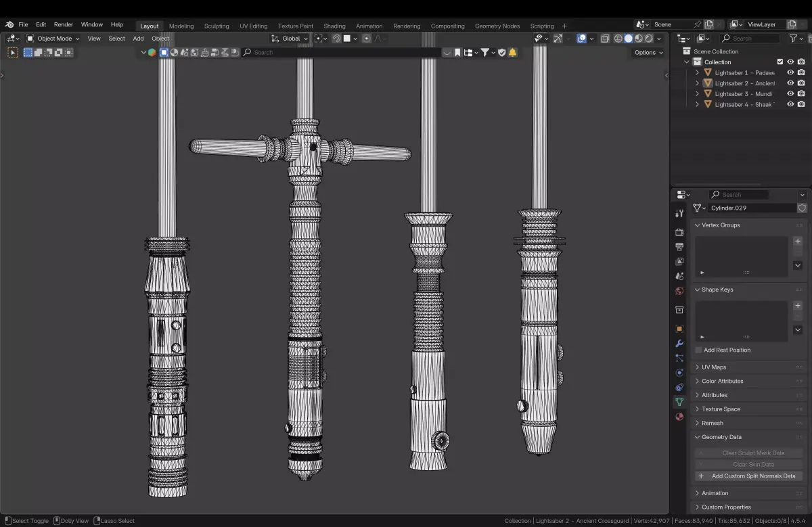Open the World properties tab
The height and width of the screenshot is (527, 812).
coord(679,291)
